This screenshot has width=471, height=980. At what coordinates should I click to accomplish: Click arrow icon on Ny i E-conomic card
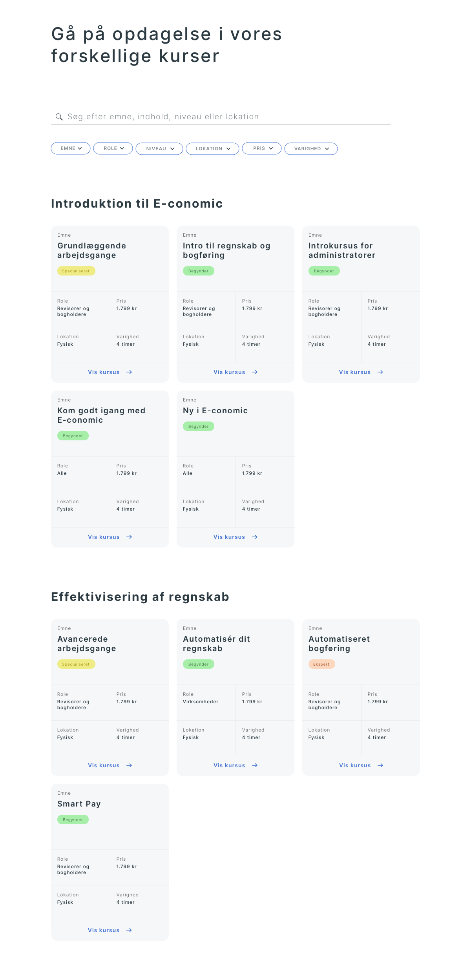pyautogui.click(x=255, y=537)
